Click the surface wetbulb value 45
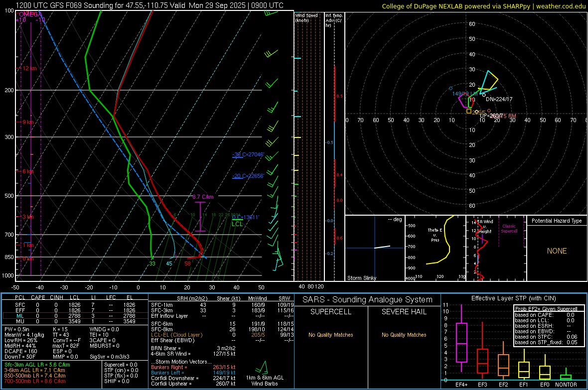 click(169, 263)
